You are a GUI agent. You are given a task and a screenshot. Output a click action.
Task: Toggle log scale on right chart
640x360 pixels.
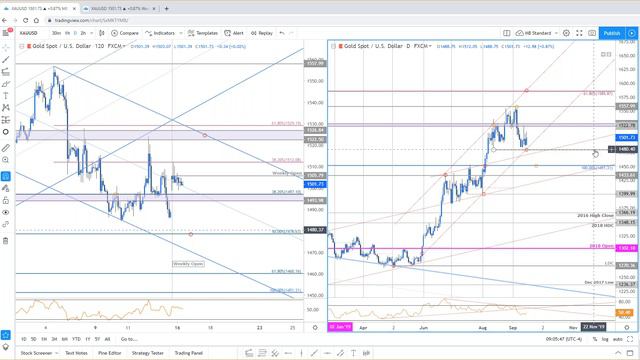click(605, 339)
